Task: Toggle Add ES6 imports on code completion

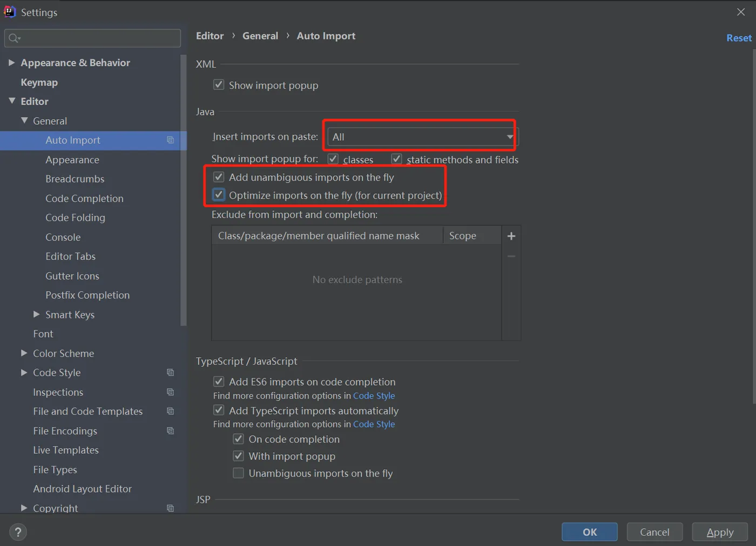Action: click(x=219, y=381)
